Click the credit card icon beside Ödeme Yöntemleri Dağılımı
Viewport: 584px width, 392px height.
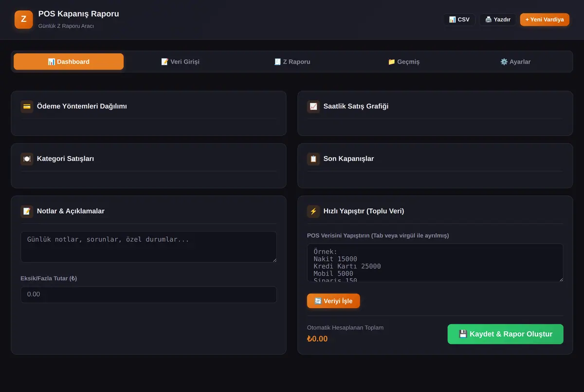point(27,107)
